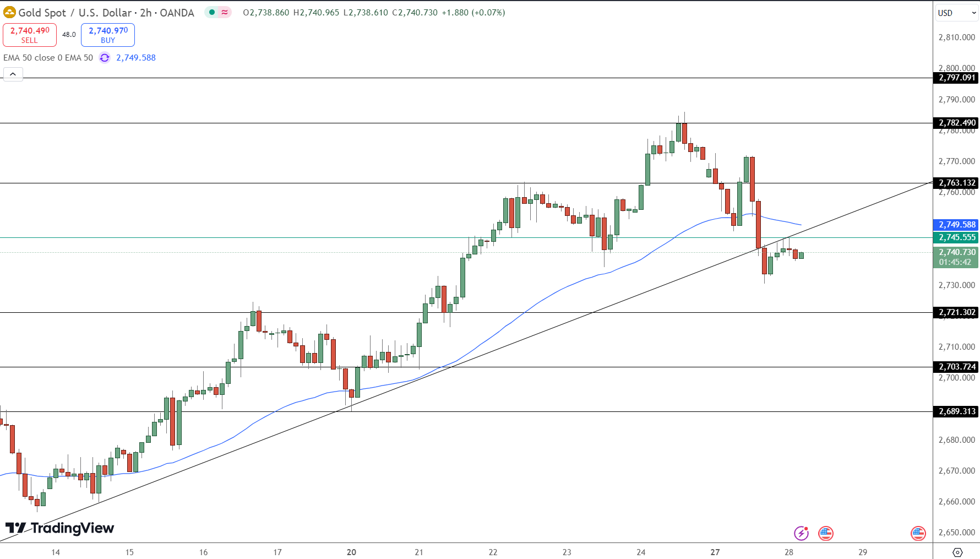
Task: Select the EMA 50 close indicator label
Action: point(48,58)
